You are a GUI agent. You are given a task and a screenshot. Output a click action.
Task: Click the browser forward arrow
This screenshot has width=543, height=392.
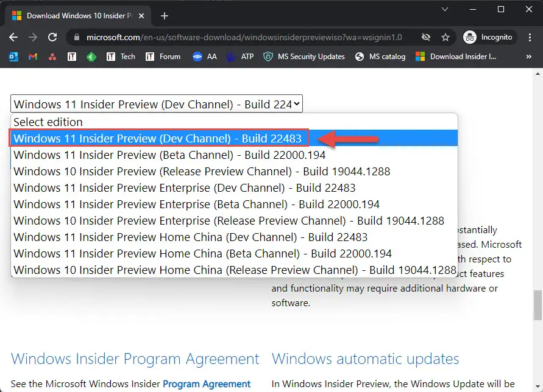(x=33, y=37)
